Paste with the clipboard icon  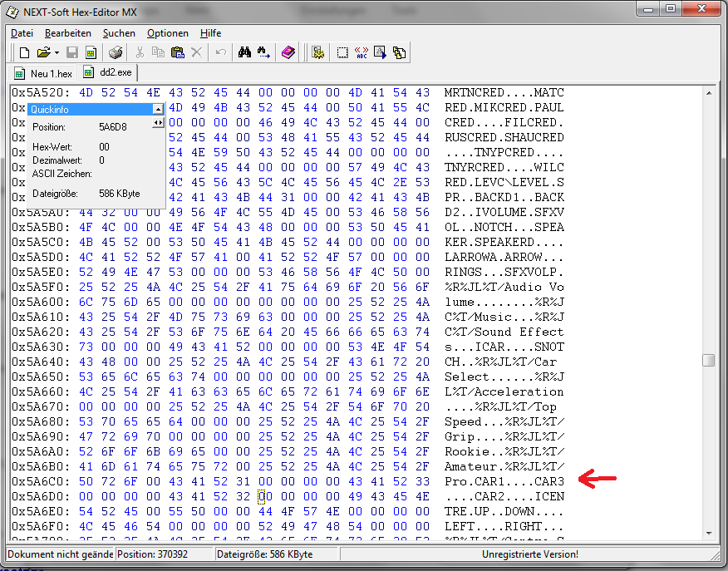(x=177, y=52)
